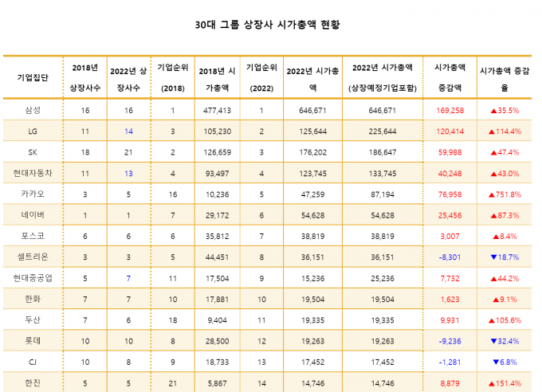
Task: Select the 포스코 increase value 3,007
Action: (x=451, y=235)
